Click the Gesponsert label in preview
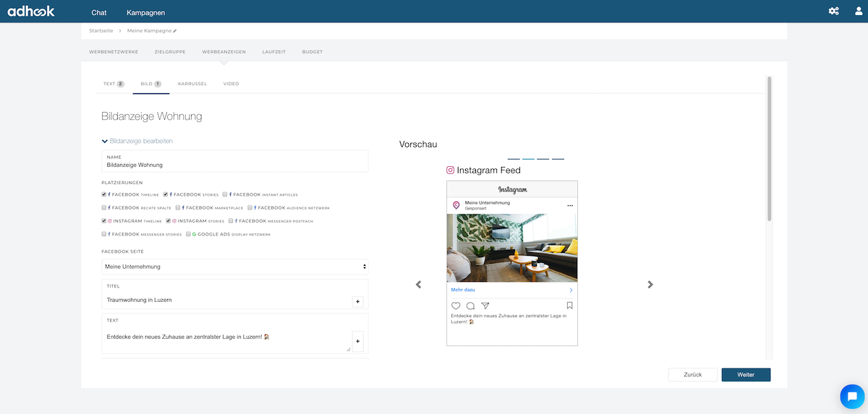The width and height of the screenshot is (868, 414). pos(476,209)
